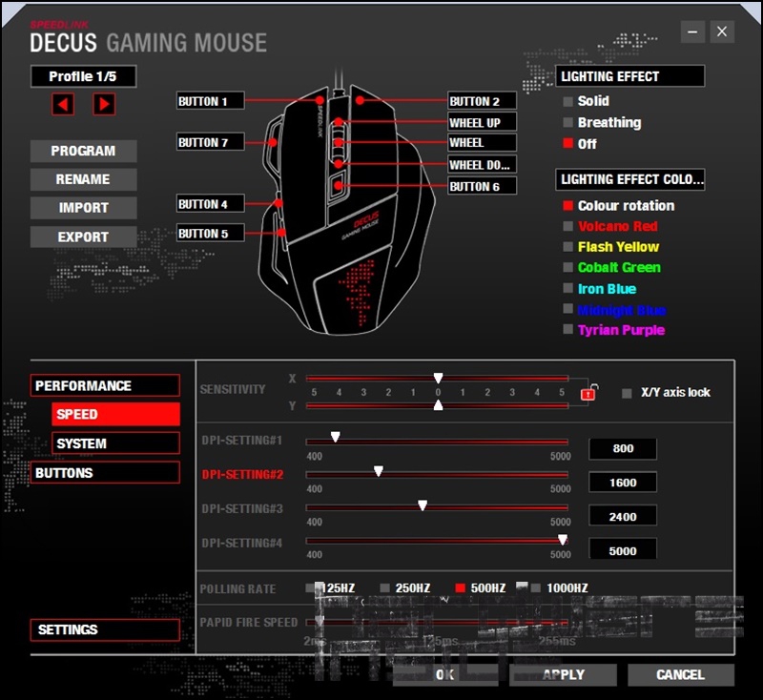The height and width of the screenshot is (700, 763).
Task: Choose the WHEEL UP mouse label
Action: [x=482, y=122]
